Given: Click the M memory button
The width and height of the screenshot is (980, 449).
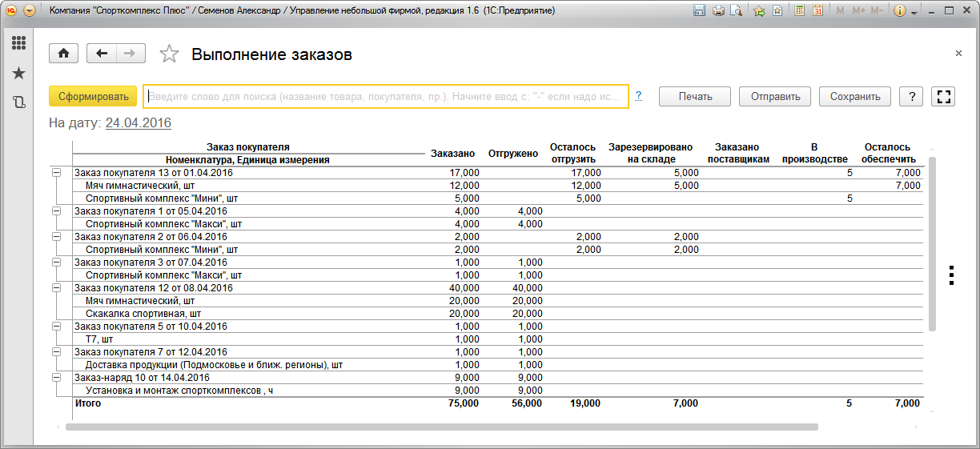Looking at the screenshot, I should [840, 11].
